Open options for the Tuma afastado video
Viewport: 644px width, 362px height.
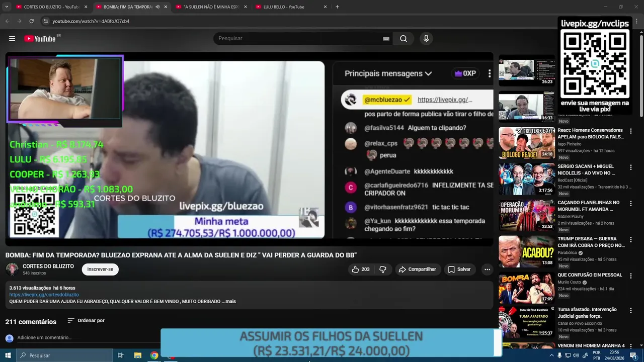631,311
